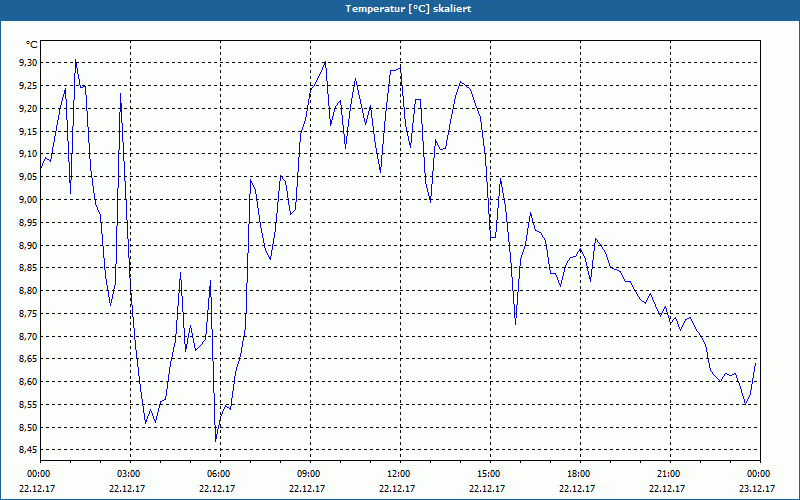Screen dimensions: 800x500
Task: Click the 22.12.17 date under 03:00
Action: (x=127, y=488)
